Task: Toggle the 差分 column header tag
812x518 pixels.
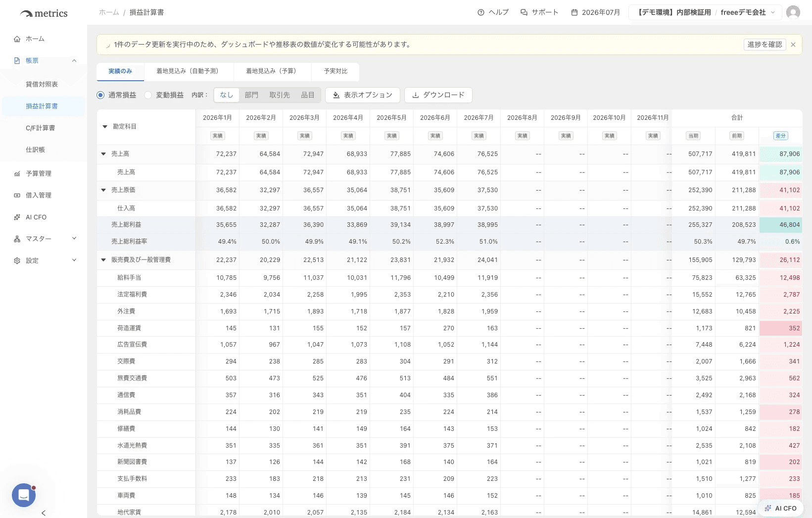Action: tap(781, 136)
